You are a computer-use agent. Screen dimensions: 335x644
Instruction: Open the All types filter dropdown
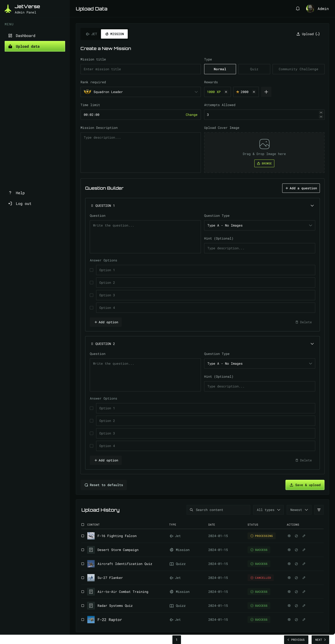(x=268, y=510)
